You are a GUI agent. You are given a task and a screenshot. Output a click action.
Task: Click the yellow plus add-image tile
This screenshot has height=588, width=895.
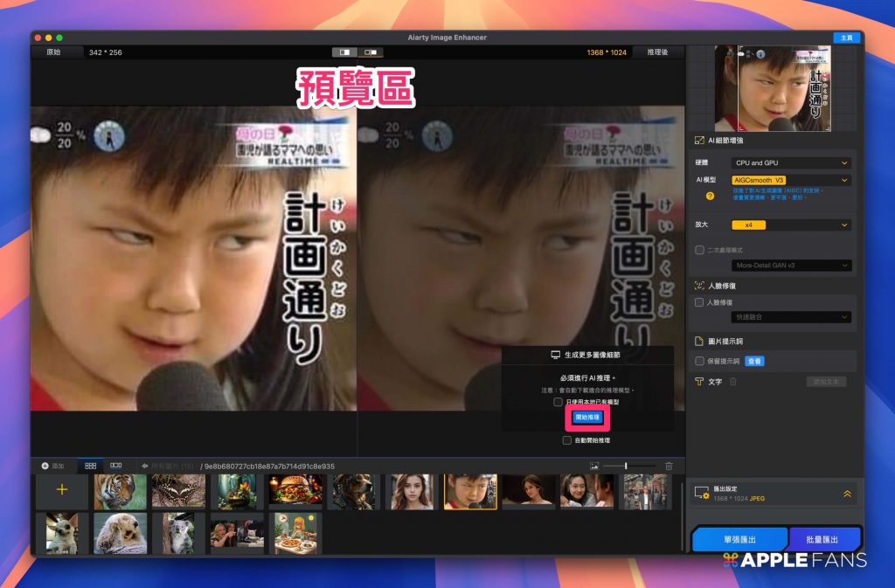[61, 490]
